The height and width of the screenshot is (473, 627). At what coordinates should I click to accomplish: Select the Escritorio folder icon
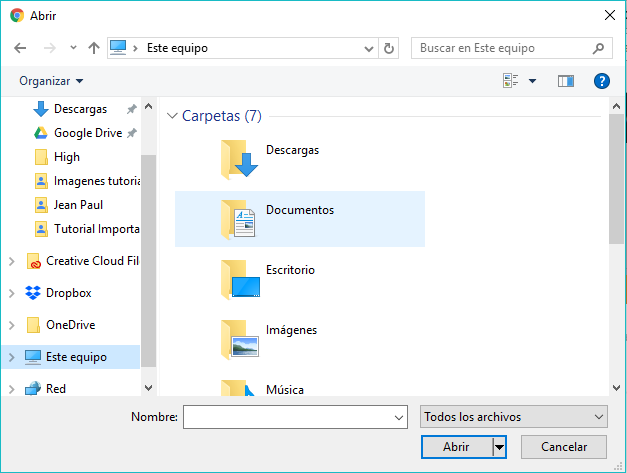point(240,279)
